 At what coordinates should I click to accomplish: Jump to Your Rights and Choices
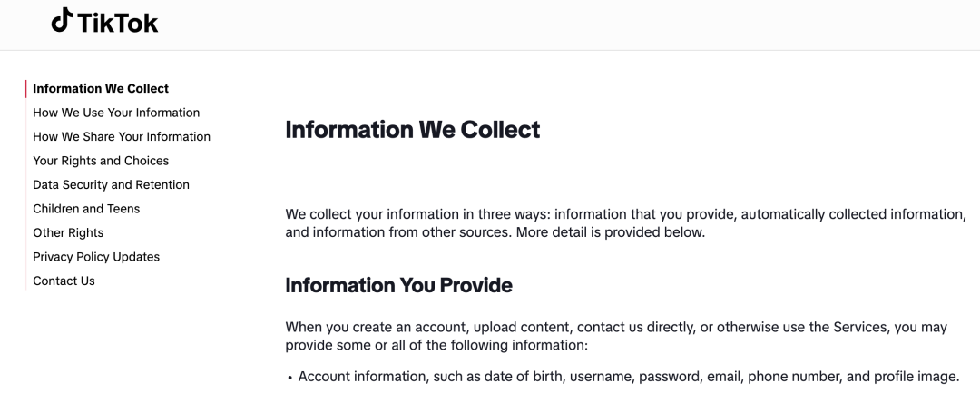coord(101,161)
